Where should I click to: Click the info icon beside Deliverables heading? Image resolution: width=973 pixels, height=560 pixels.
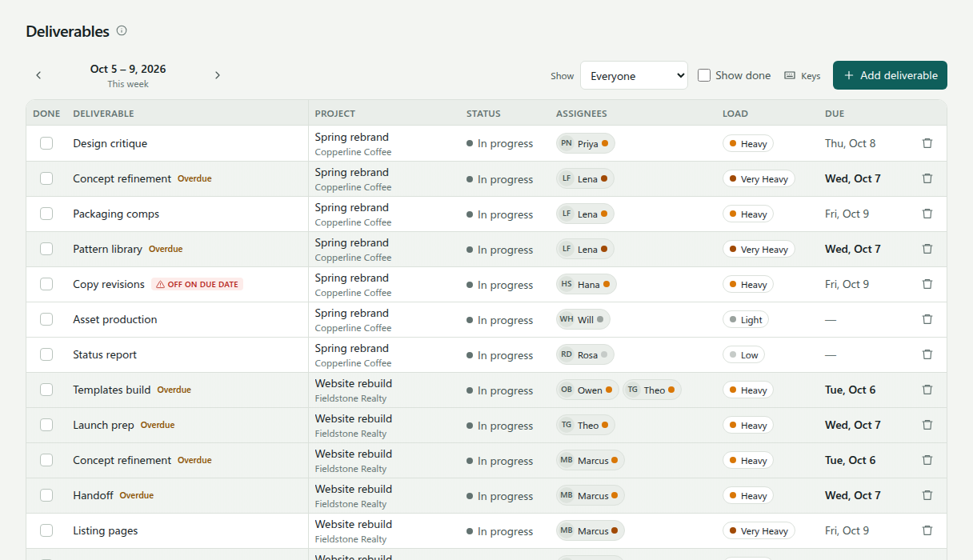pos(122,31)
